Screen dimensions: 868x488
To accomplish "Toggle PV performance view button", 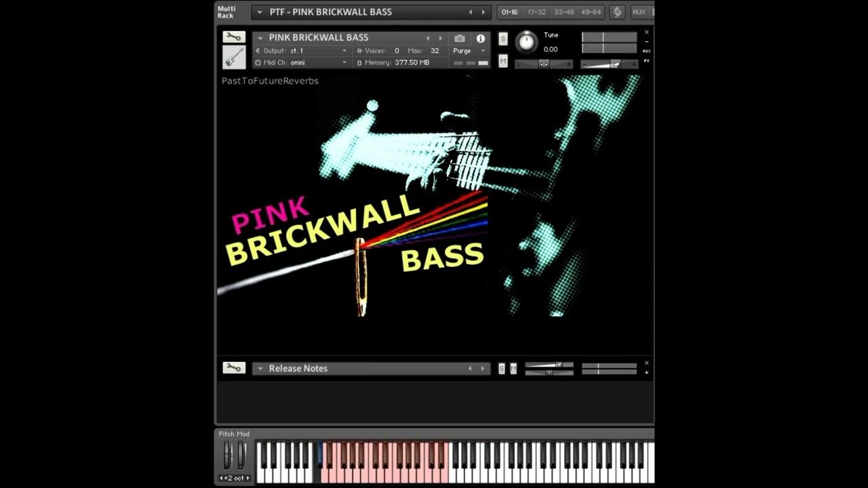I will pos(647,60).
